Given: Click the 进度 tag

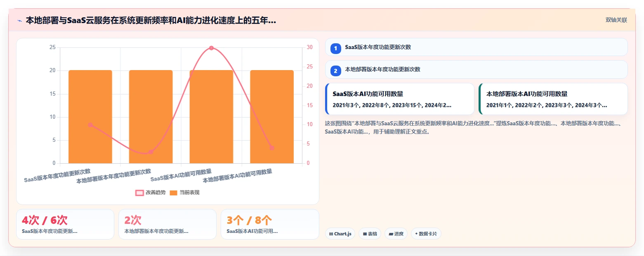Looking at the screenshot, I should [x=396, y=234].
